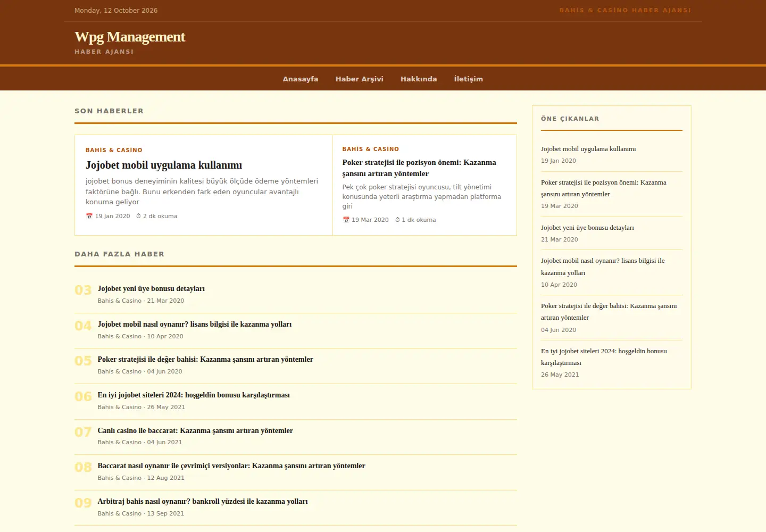Click 'Bahis & Casino · 13 Sep 2021' meta text
The image size is (766, 532).
[x=141, y=513]
